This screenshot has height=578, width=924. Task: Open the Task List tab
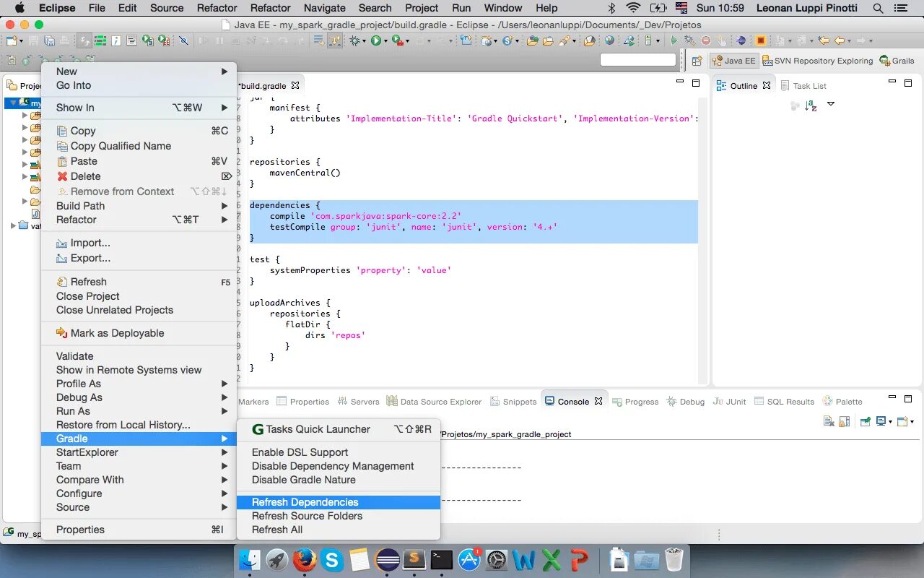click(x=803, y=85)
